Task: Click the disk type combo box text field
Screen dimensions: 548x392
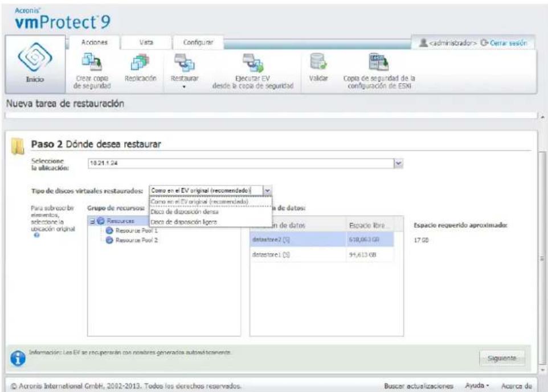Action: pyautogui.click(x=206, y=191)
